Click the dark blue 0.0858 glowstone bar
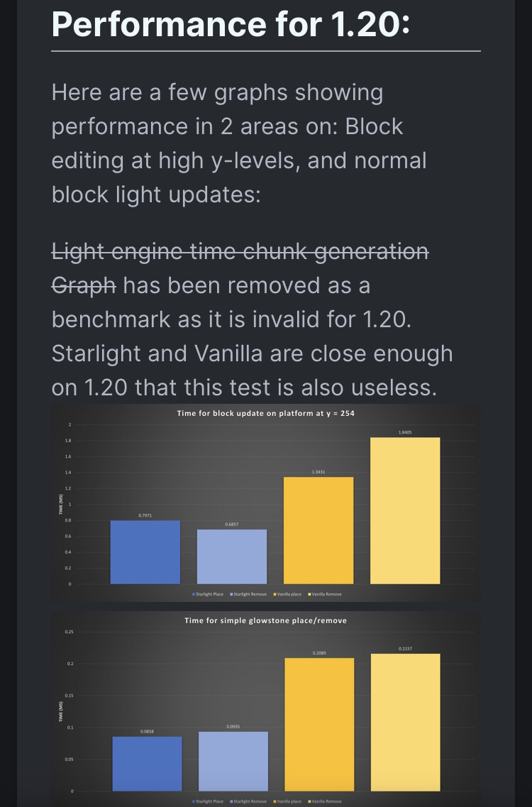This screenshot has width=532, height=807. [x=147, y=764]
